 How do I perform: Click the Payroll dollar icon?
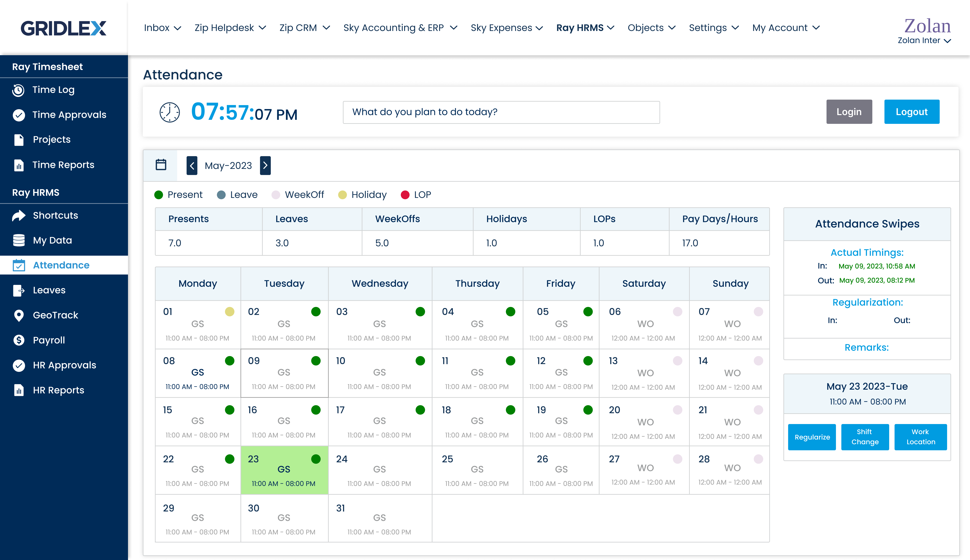click(x=19, y=340)
